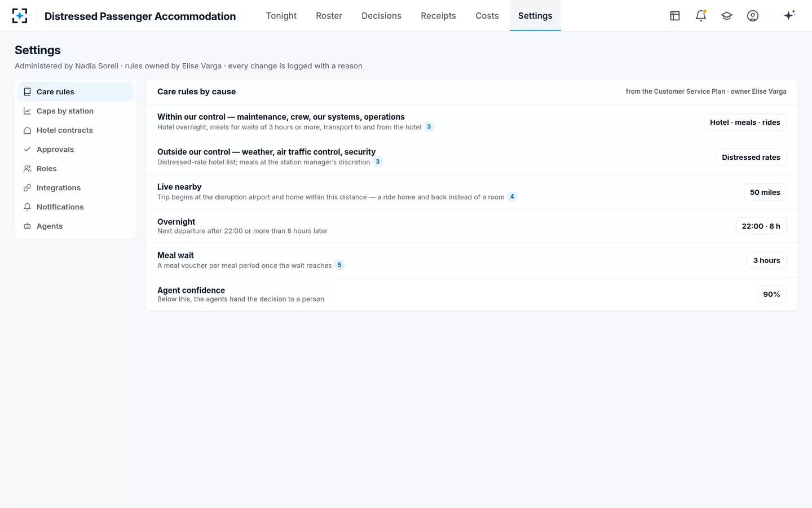Open the Approvals settings section
The image size is (812, 508).
coord(76,150)
